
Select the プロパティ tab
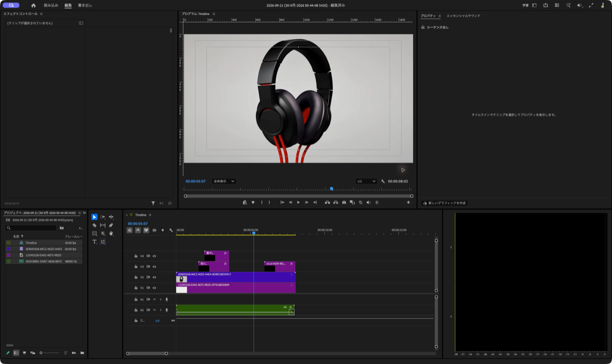point(428,16)
